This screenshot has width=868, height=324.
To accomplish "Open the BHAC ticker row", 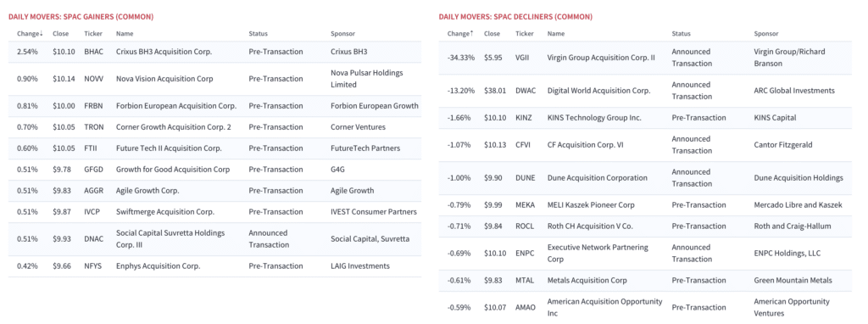I will pyautogui.click(x=214, y=52).
